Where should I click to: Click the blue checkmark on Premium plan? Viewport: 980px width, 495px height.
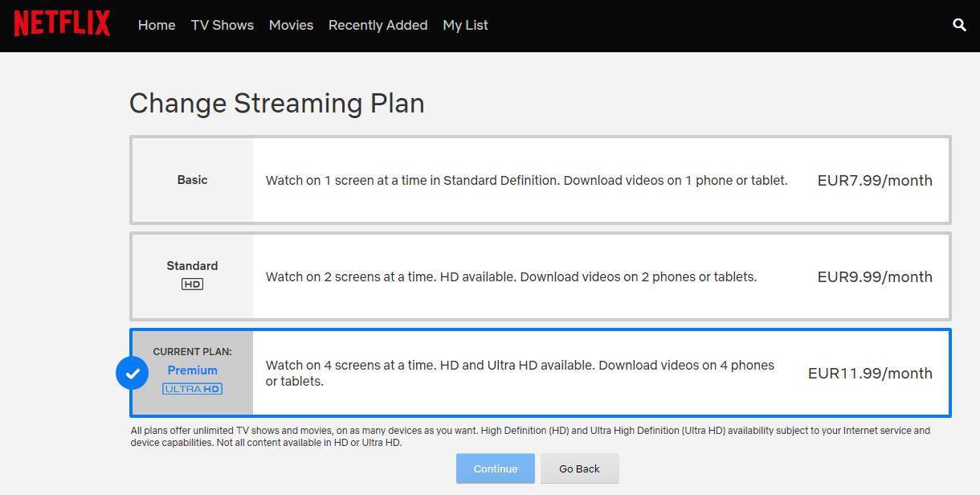[133, 373]
